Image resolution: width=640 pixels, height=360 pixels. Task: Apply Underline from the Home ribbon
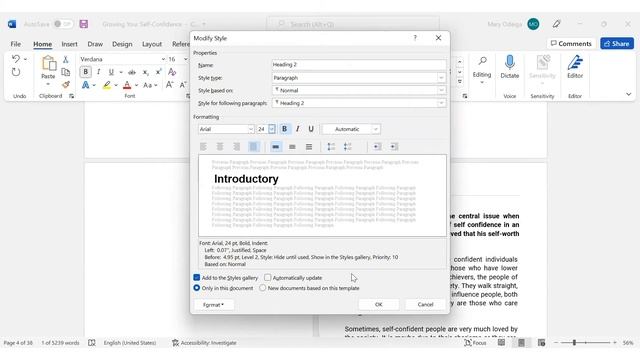(111, 72)
